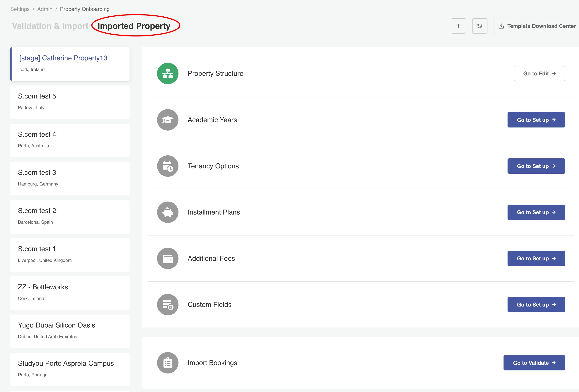This screenshot has width=579, height=392.
Task: Click the Import Bookings clipboard icon
Action: coord(168,363)
